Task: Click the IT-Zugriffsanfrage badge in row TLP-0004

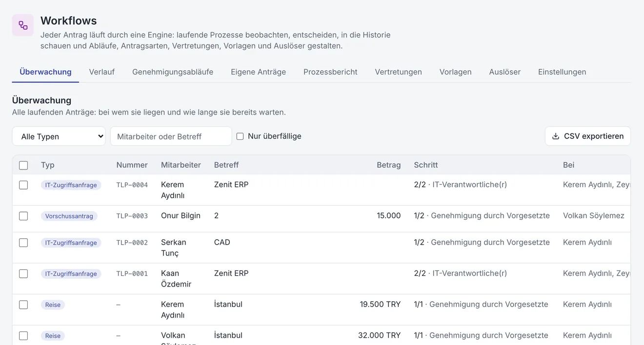Action: click(71, 185)
